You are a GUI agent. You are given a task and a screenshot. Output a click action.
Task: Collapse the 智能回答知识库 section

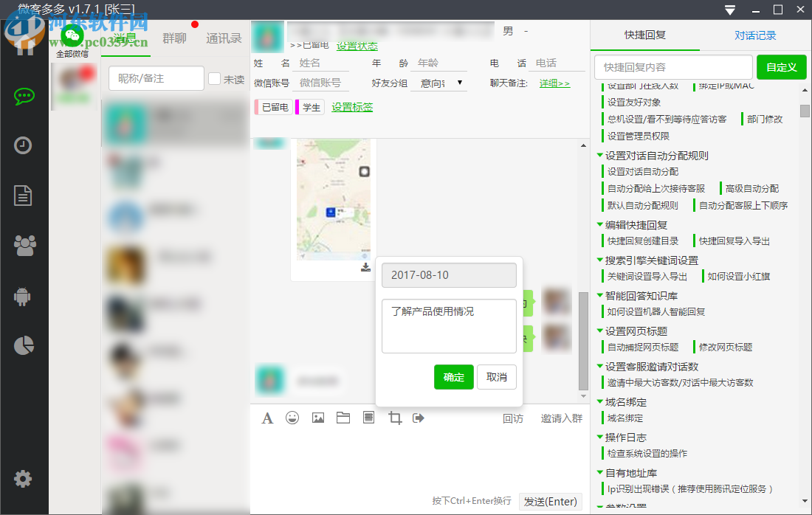[x=599, y=294]
